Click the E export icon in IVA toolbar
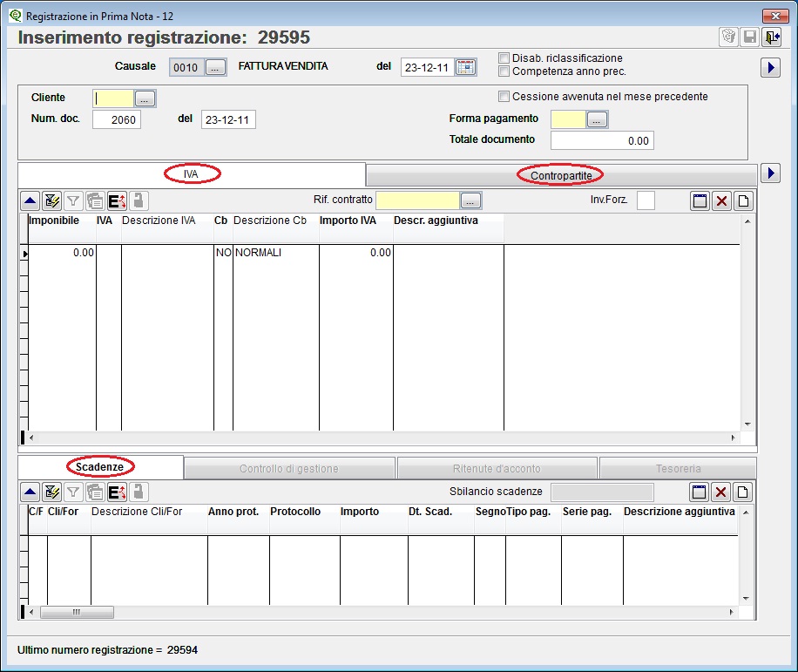798x672 pixels. (117, 201)
